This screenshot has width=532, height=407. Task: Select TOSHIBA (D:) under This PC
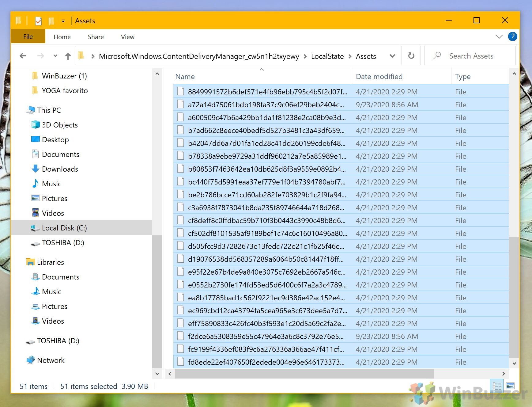pos(63,242)
